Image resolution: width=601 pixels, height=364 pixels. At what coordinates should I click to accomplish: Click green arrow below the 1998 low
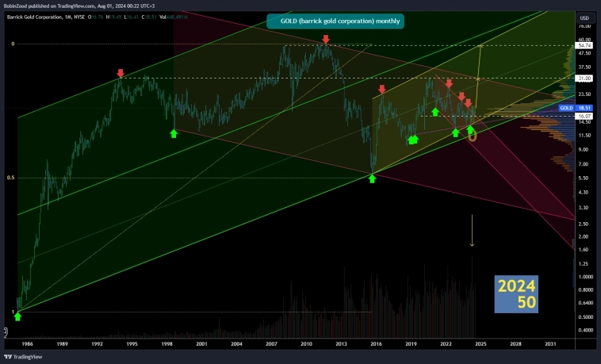tap(174, 133)
